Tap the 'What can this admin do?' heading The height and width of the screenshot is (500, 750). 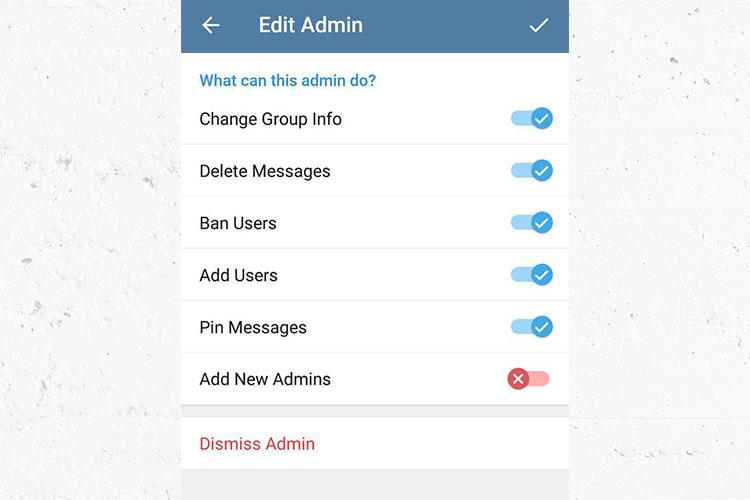tap(287, 80)
